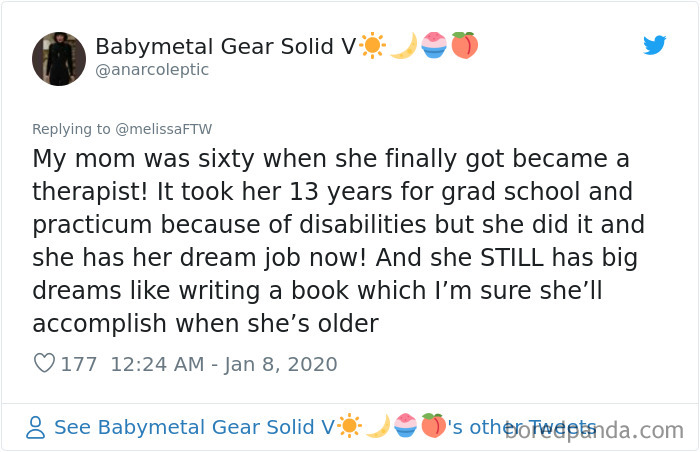Open the 12:24 AM - Jan 8, 2020 timestamp

(x=224, y=364)
